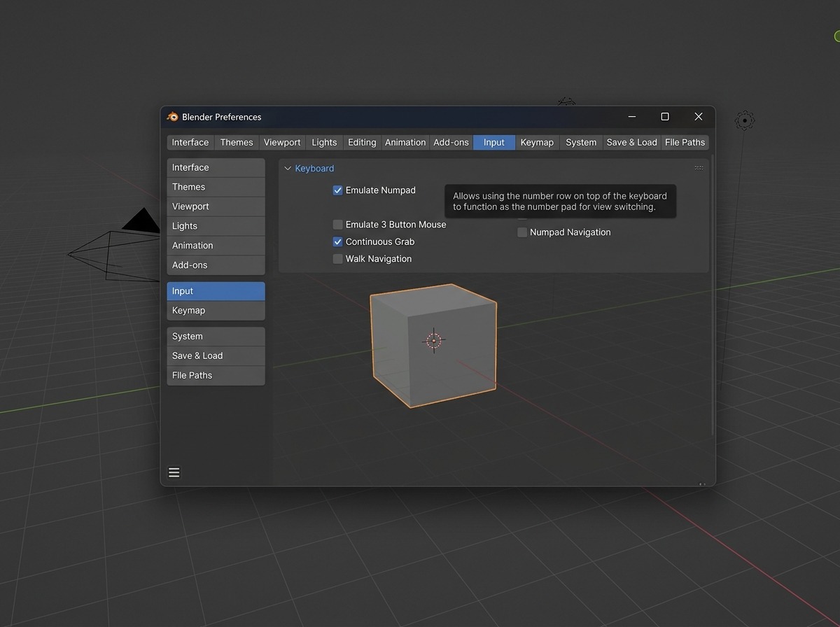Open Keymap from the left sidebar
840x627 pixels.
coord(216,311)
